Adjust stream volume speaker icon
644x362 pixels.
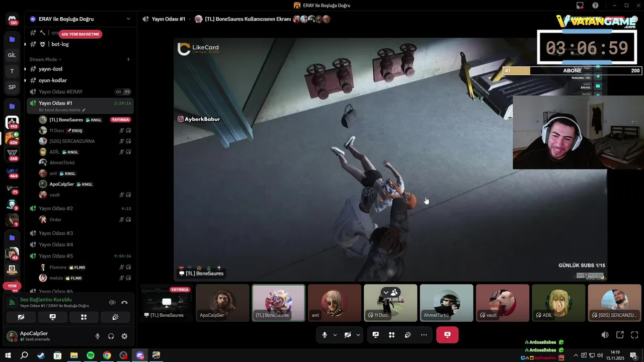pos(605,335)
